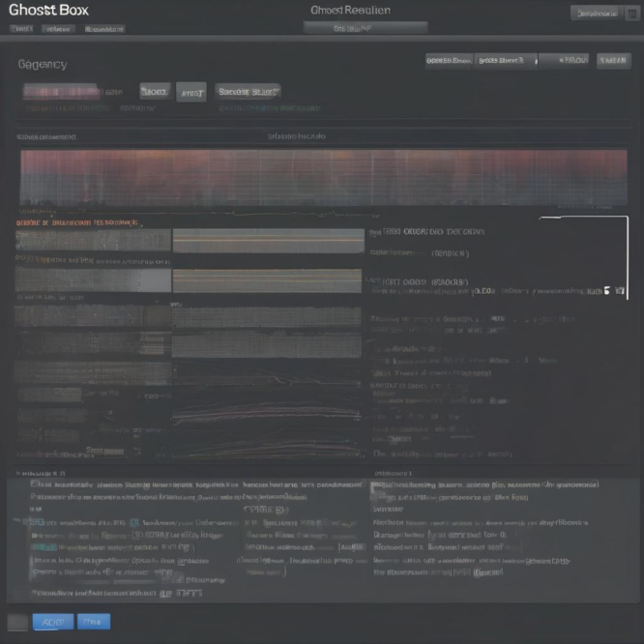Open the first small tab under Ghosst Box title
Image resolution: width=644 pixels, height=644 pixels.
(x=21, y=29)
